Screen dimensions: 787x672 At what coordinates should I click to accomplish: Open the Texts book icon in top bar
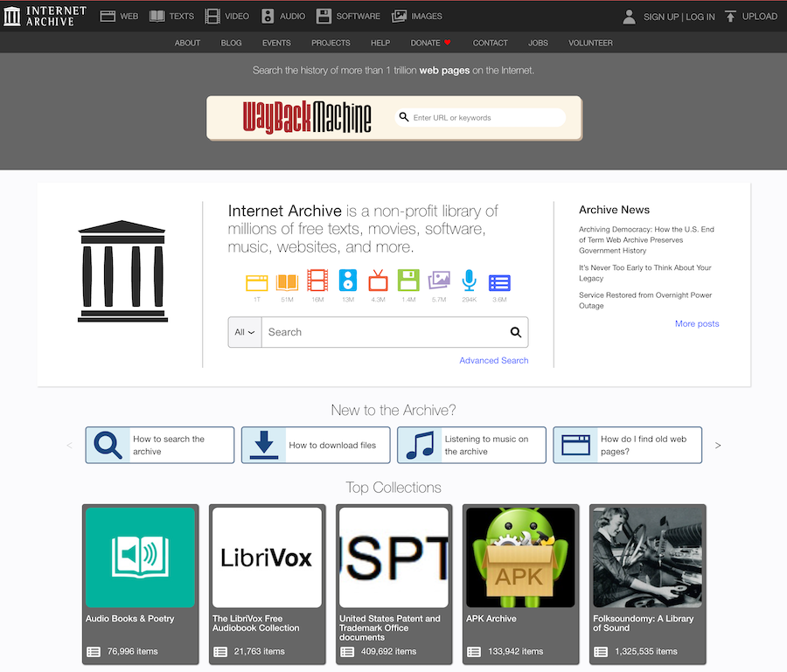157,16
